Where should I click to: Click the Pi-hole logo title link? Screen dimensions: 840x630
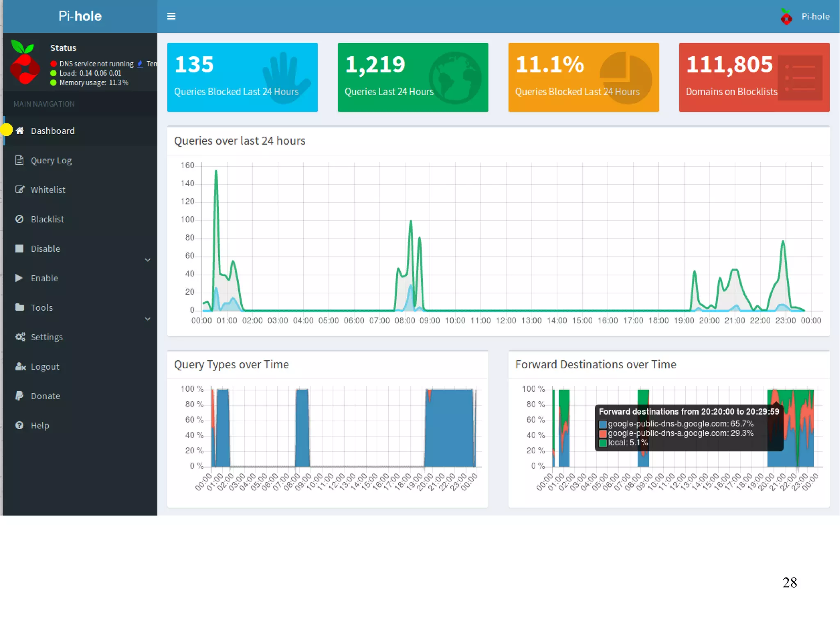(80, 16)
